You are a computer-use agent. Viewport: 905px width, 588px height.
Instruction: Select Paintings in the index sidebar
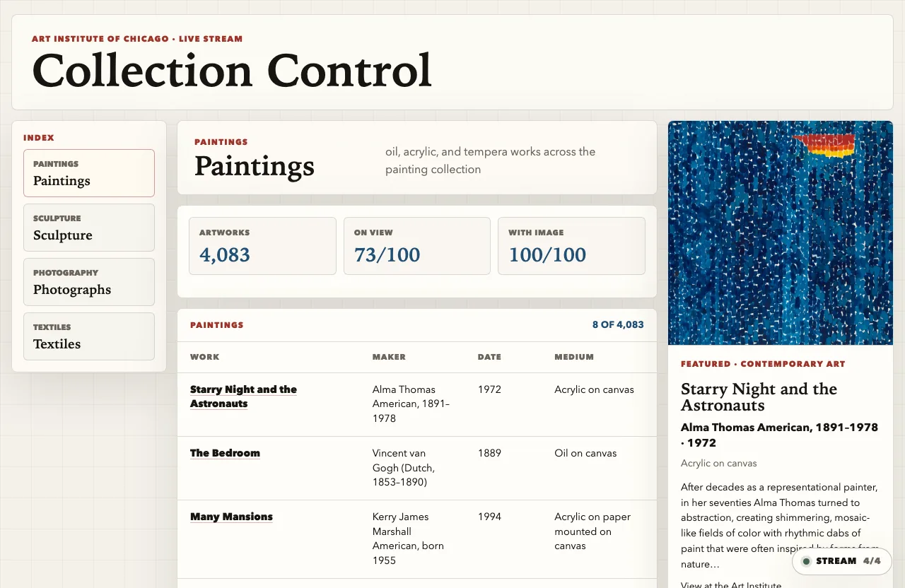(89, 173)
